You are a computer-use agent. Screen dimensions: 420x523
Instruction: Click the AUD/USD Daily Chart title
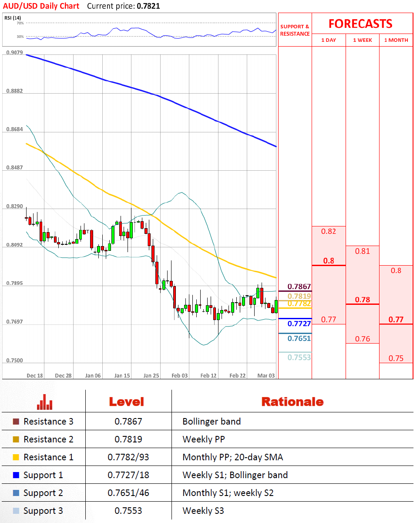[41, 6]
